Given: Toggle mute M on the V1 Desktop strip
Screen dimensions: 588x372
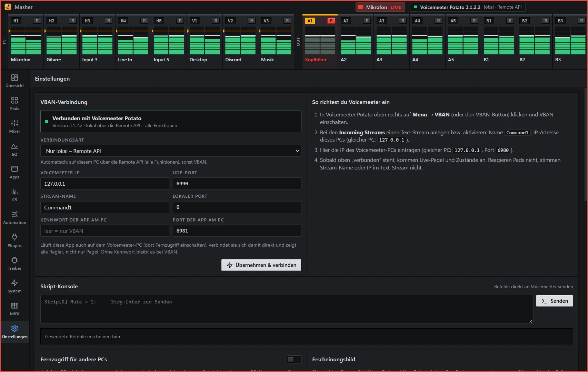Looking at the screenshot, I should click(216, 21).
